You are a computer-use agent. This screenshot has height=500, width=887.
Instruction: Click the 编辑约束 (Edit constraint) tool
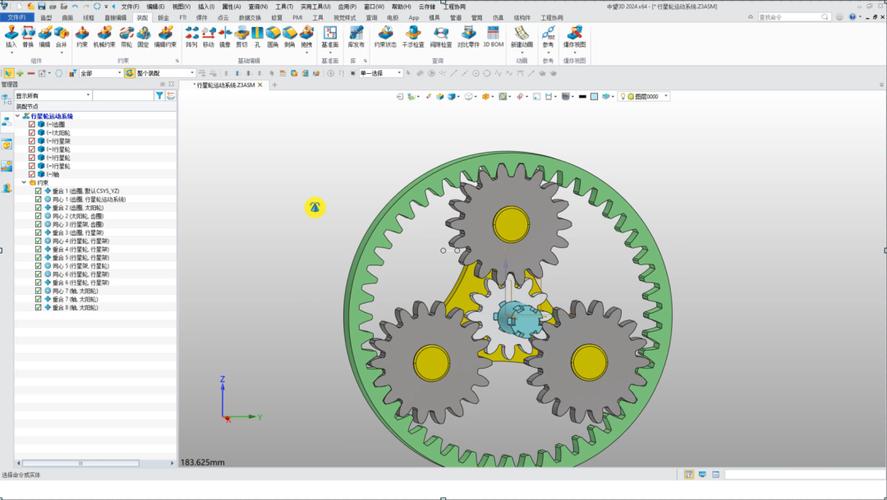pos(165,37)
